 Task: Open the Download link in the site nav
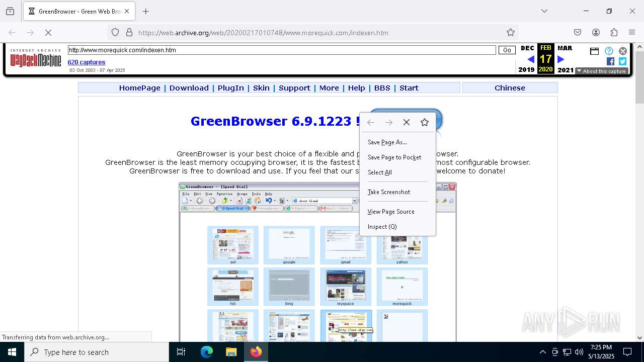[x=189, y=88]
